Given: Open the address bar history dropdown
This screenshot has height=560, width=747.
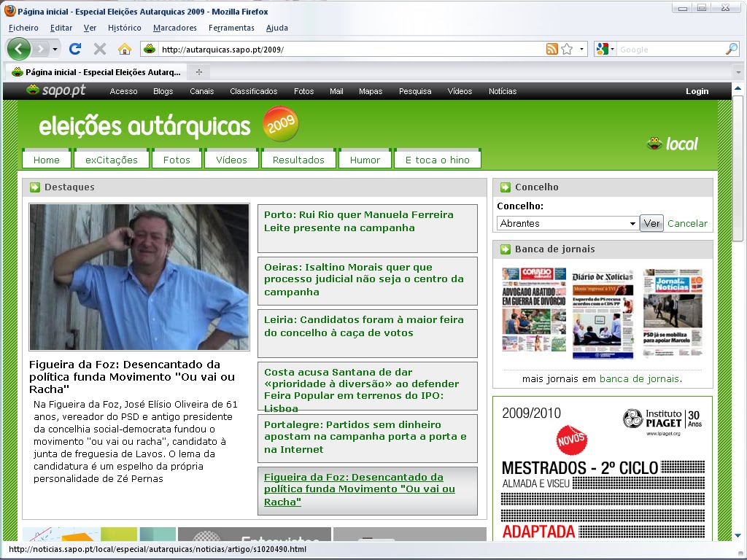Looking at the screenshot, I should coord(581,49).
